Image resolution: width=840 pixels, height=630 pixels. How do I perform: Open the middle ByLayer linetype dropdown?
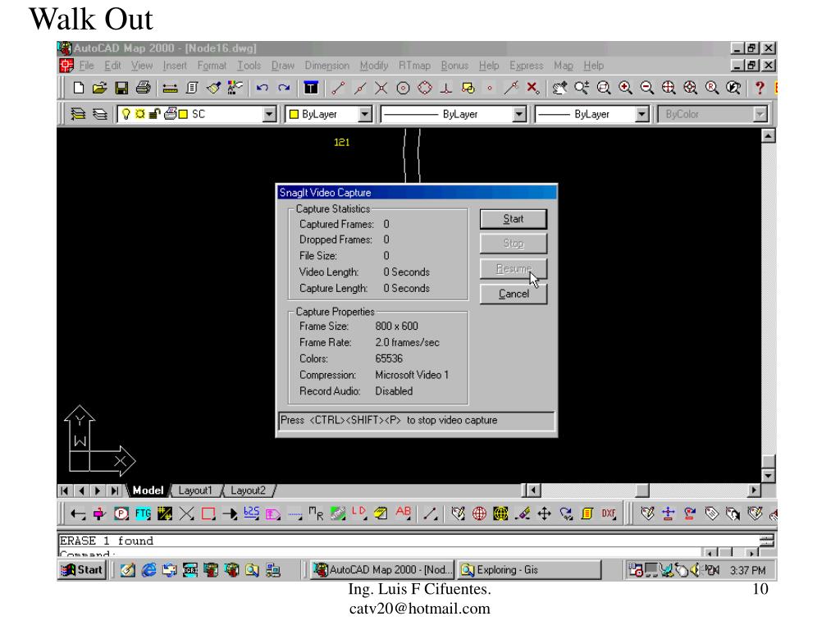point(519,114)
